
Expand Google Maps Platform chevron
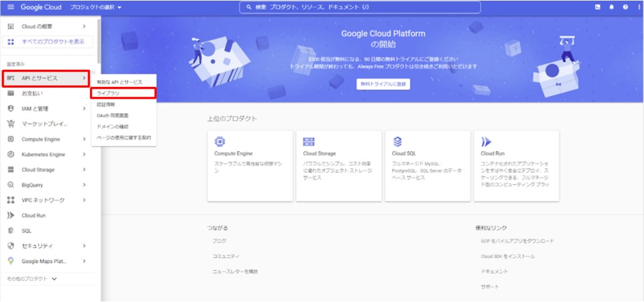(x=84, y=261)
